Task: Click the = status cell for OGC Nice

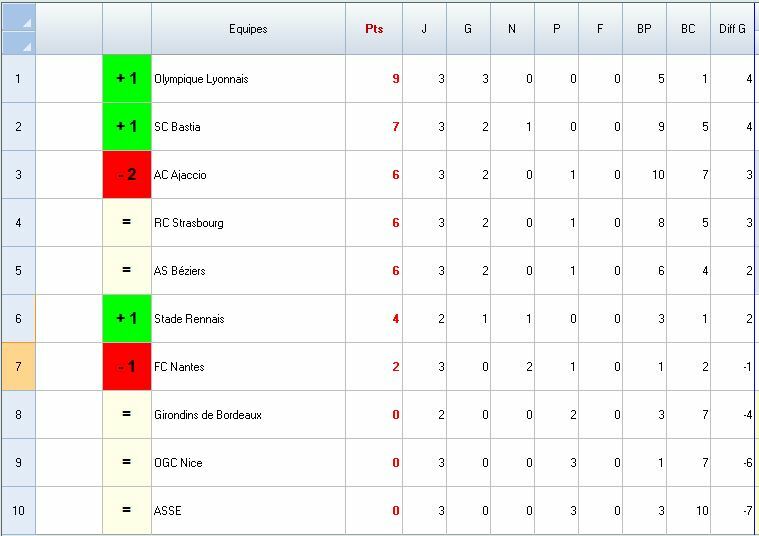Action: click(127, 463)
